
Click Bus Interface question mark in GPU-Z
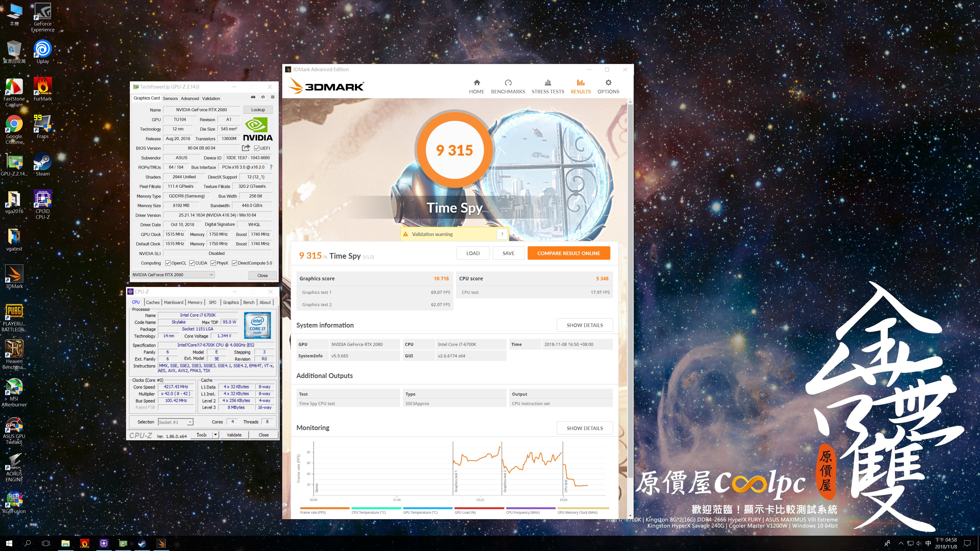[271, 167]
